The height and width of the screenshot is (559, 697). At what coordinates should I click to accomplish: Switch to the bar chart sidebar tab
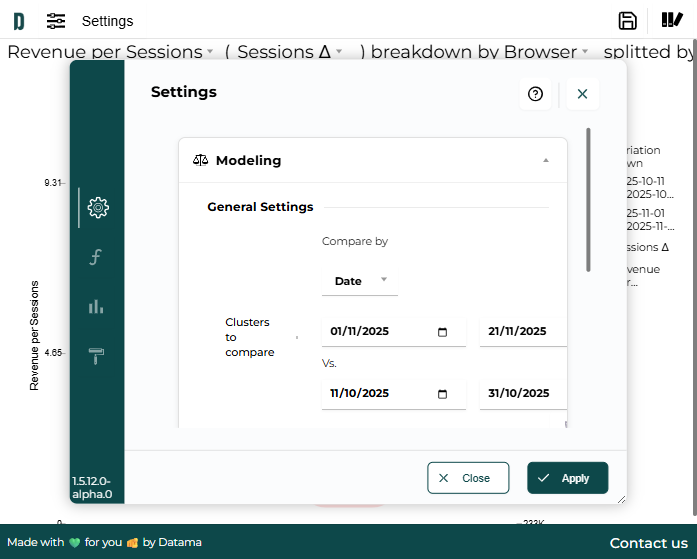[96, 307]
